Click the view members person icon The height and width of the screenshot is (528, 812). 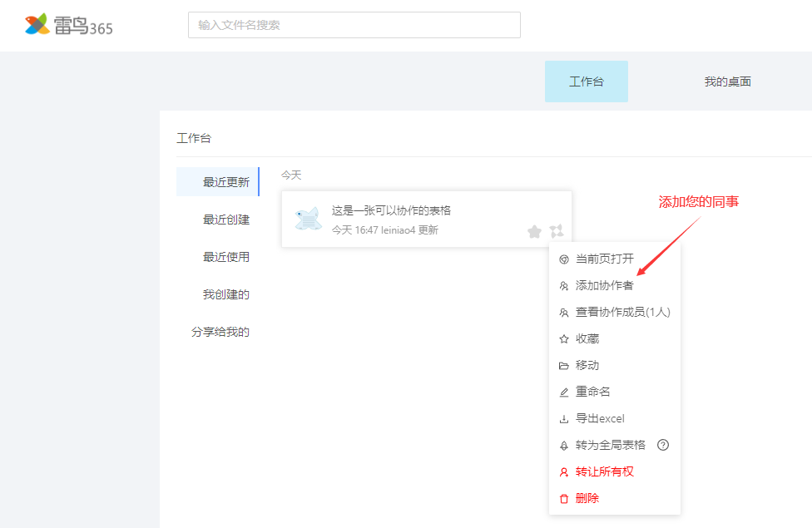click(x=564, y=313)
